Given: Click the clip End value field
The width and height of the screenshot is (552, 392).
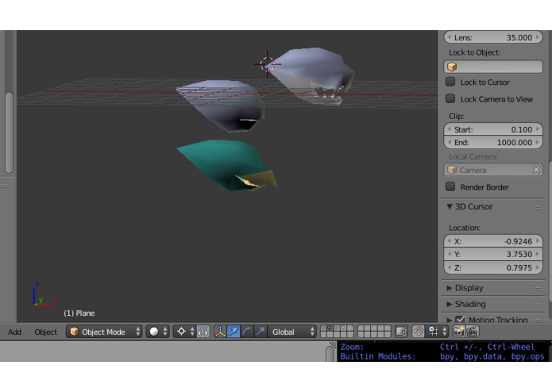Looking at the screenshot, I should [x=493, y=142].
